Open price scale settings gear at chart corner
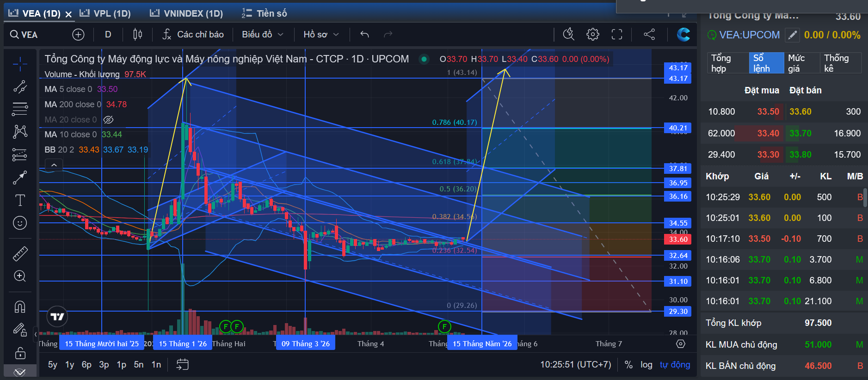868x380 pixels. point(681,343)
